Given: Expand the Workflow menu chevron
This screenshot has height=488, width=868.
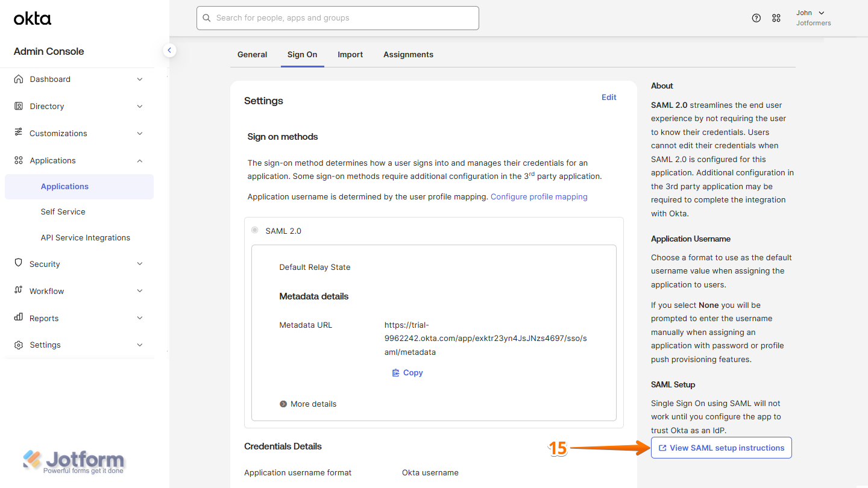Looking at the screenshot, I should pos(140,291).
